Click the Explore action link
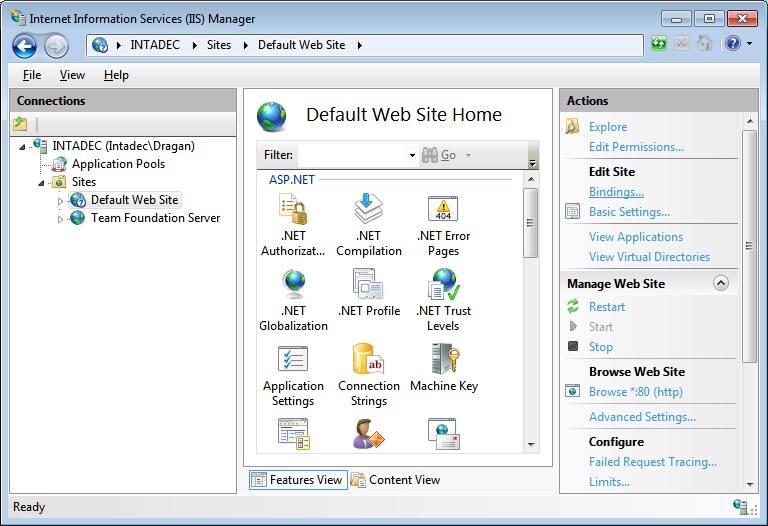 (608, 127)
